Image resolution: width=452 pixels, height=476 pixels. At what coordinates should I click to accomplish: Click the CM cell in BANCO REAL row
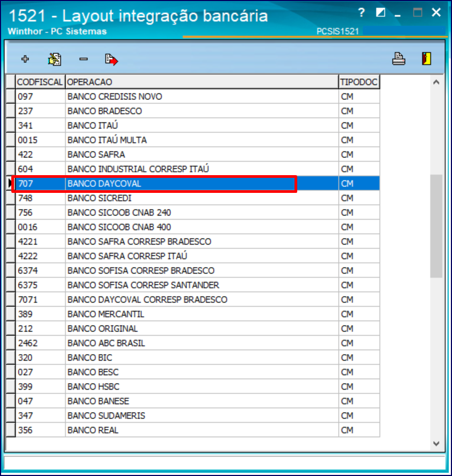(x=359, y=430)
